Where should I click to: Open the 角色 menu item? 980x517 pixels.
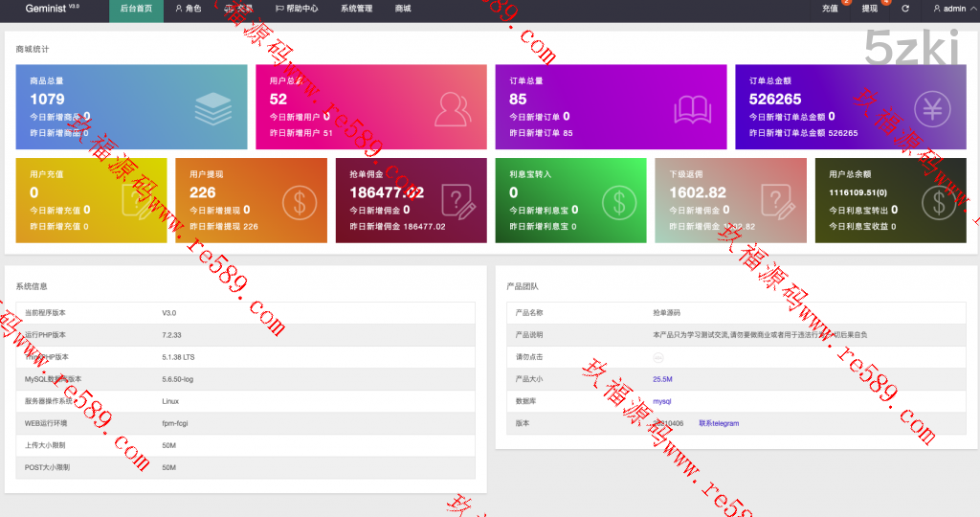point(189,9)
